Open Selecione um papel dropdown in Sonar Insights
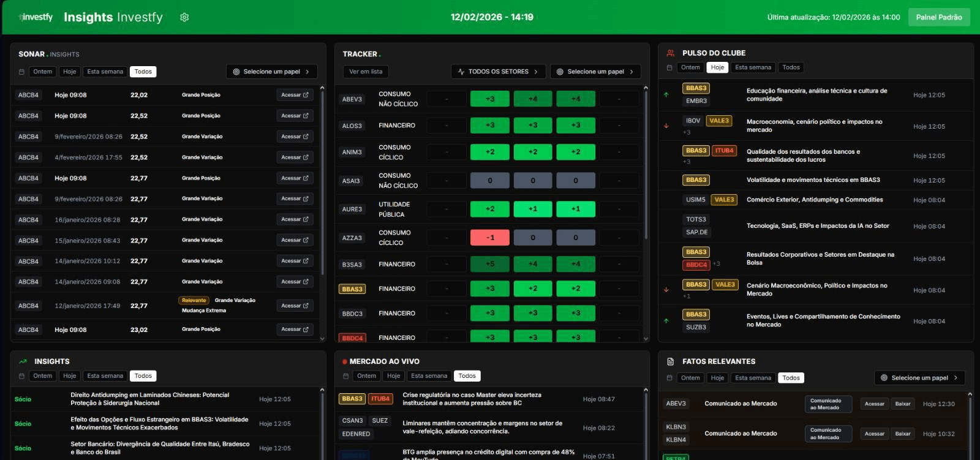Screen dimensions: 980x460 [272, 72]
